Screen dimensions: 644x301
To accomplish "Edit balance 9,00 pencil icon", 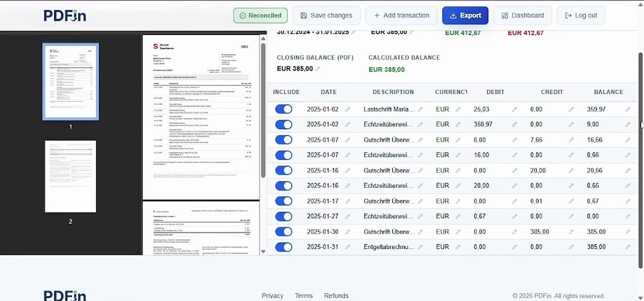I will click(627, 124).
